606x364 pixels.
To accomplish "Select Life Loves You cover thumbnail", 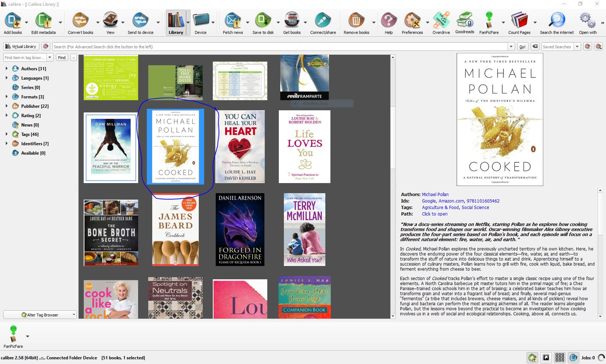I will point(304,147).
